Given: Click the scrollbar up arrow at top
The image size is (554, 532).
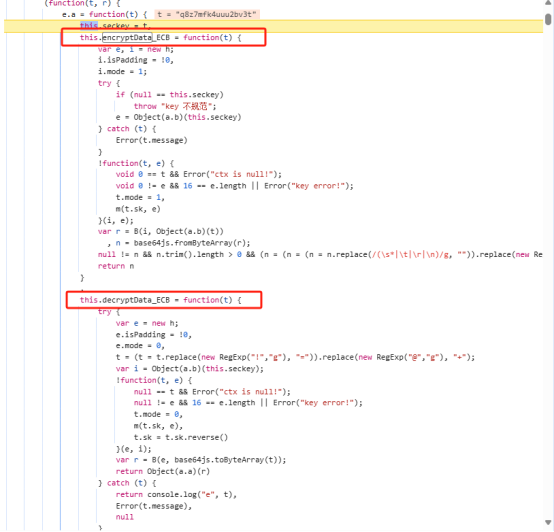Looking at the screenshot, I should pos(548,3).
